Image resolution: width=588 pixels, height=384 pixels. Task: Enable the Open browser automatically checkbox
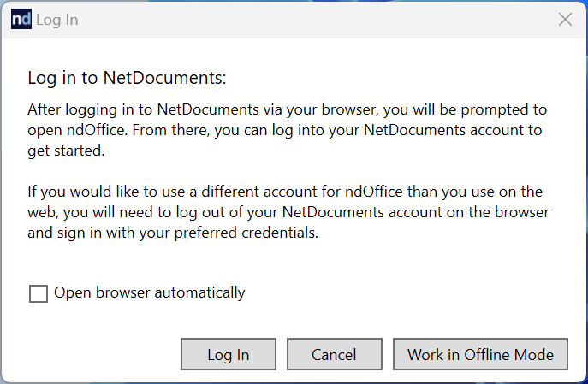(39, 293)
